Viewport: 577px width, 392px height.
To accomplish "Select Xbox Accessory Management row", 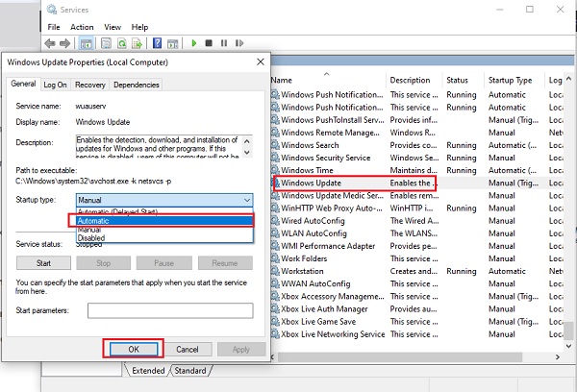I will point(417,296).
